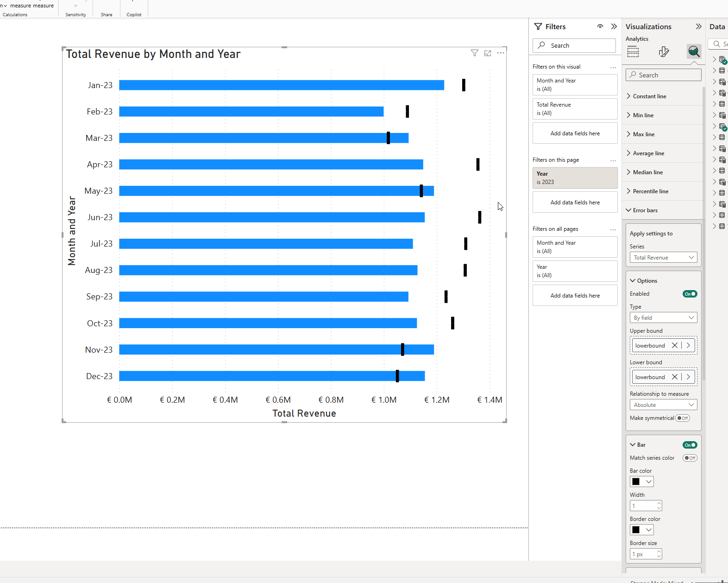The image size is (728, 583).
Task: Select the Analytics tab icon
Action: click(694, 51)
